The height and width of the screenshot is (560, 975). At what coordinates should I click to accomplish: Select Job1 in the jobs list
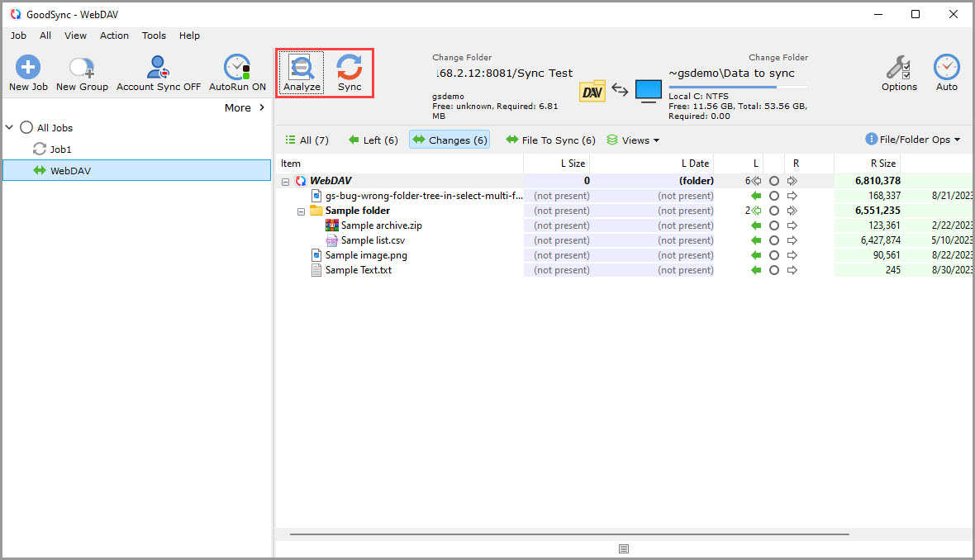click(61, 149)
